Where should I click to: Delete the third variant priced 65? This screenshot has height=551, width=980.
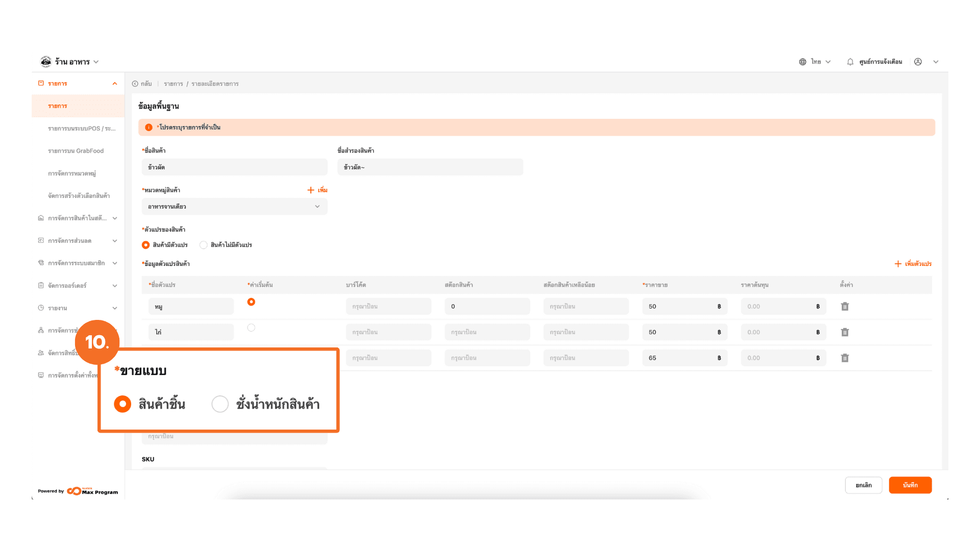coord(845,358)
